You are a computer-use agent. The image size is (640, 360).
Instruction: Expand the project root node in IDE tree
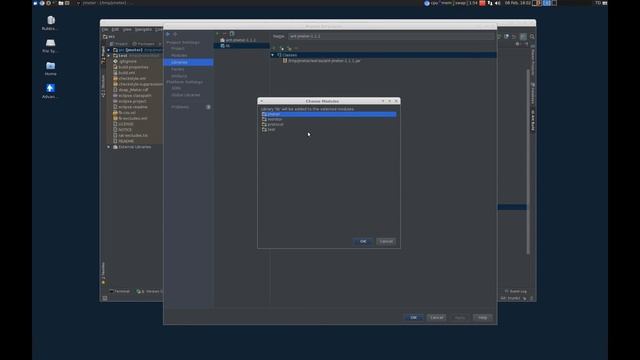coord(109,50)
